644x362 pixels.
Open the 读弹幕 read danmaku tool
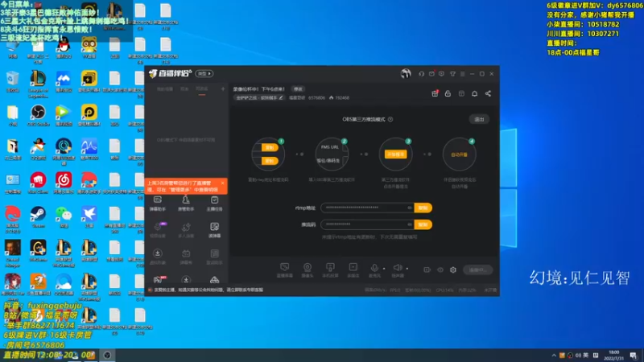[214, 230]
